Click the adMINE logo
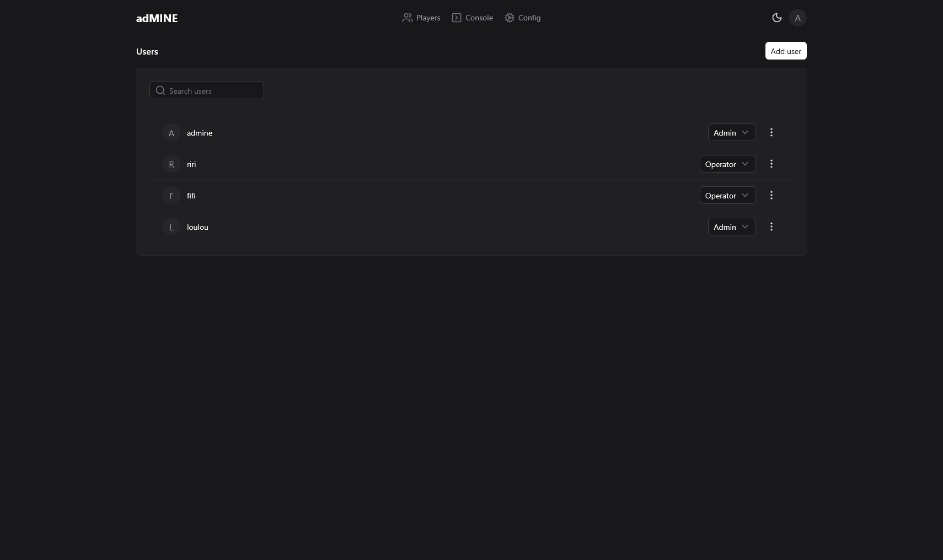 [x=157, y=18]
